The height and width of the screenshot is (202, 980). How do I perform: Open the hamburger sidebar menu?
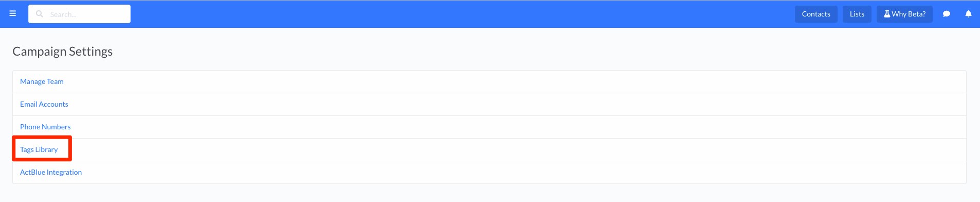pyautogui.click(x=13, y=13)
